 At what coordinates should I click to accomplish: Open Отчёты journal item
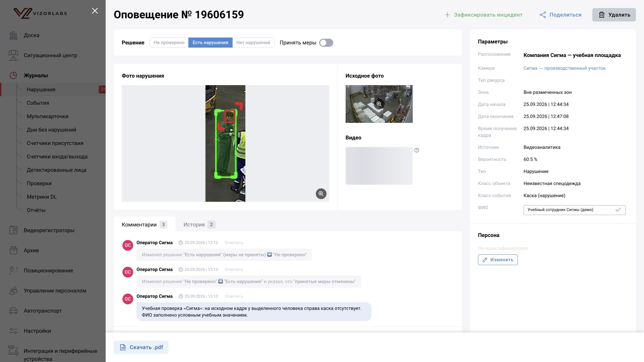tap(36, 210)
